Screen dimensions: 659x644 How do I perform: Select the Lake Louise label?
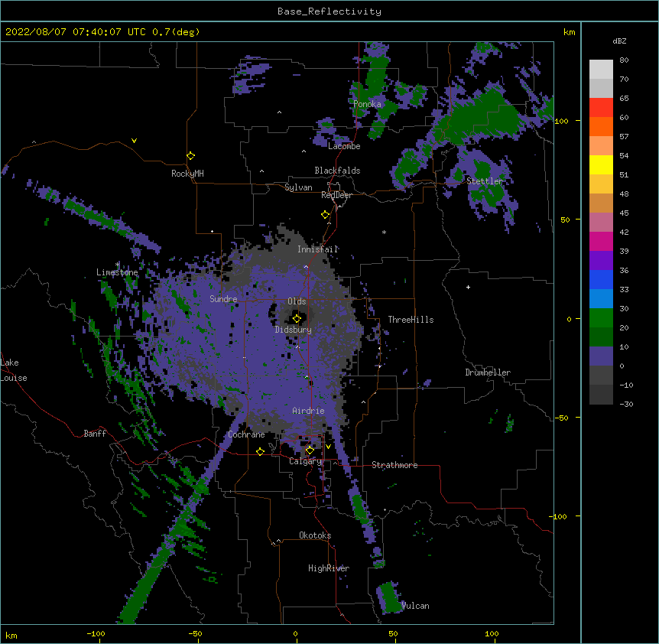(x=14, y=370)
